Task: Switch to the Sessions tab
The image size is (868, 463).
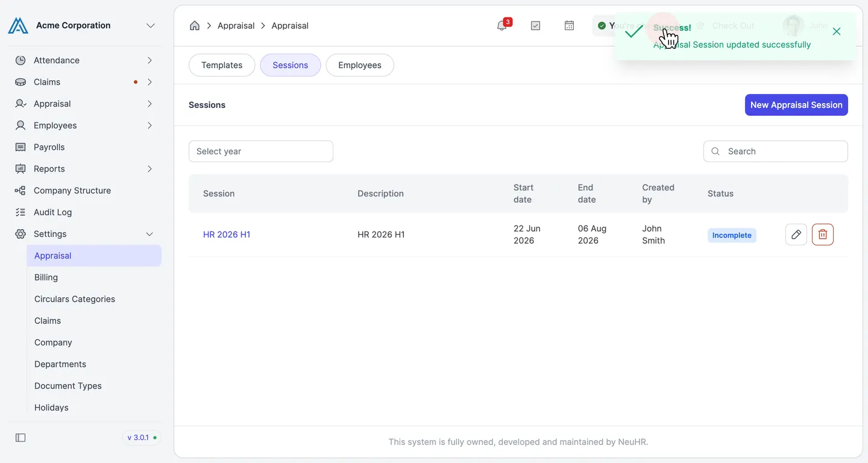Action: [290, 65]
